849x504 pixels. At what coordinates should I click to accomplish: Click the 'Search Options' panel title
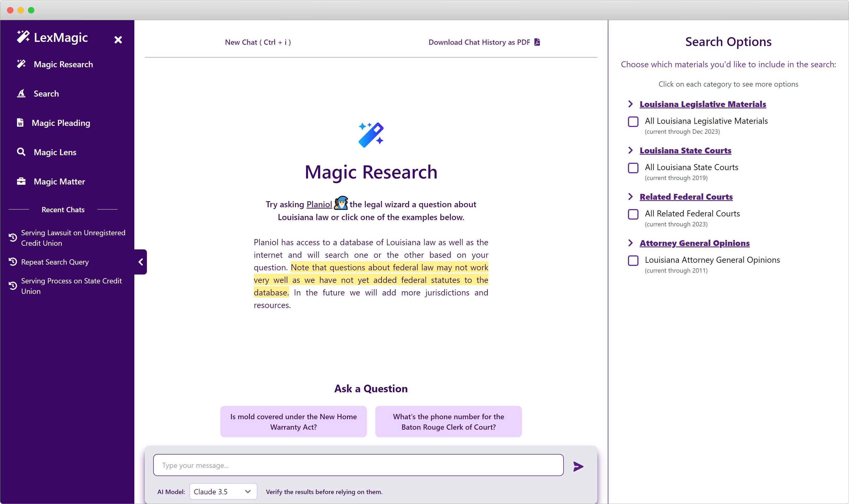728,42
